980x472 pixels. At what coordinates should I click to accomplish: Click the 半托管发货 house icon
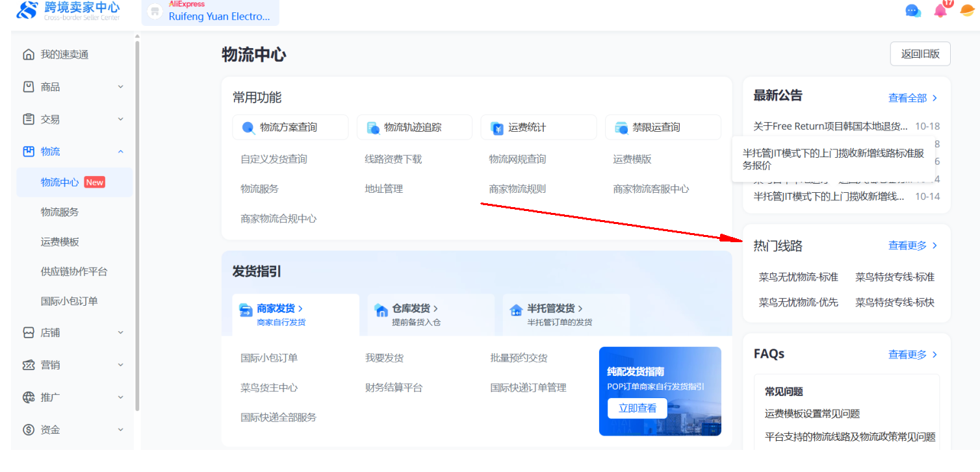pyautogui.click(x=516, y=310)
